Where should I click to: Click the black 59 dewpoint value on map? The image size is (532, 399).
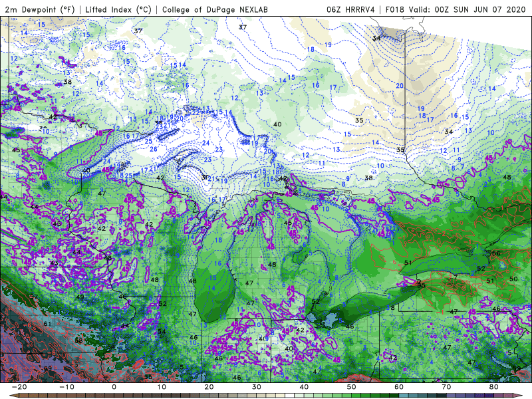tap(517, 368)
